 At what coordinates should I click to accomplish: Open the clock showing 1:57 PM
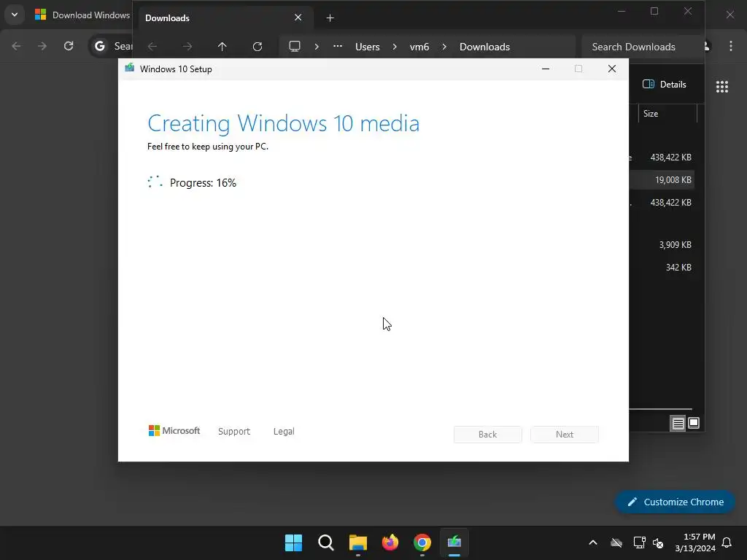(695, 542)
